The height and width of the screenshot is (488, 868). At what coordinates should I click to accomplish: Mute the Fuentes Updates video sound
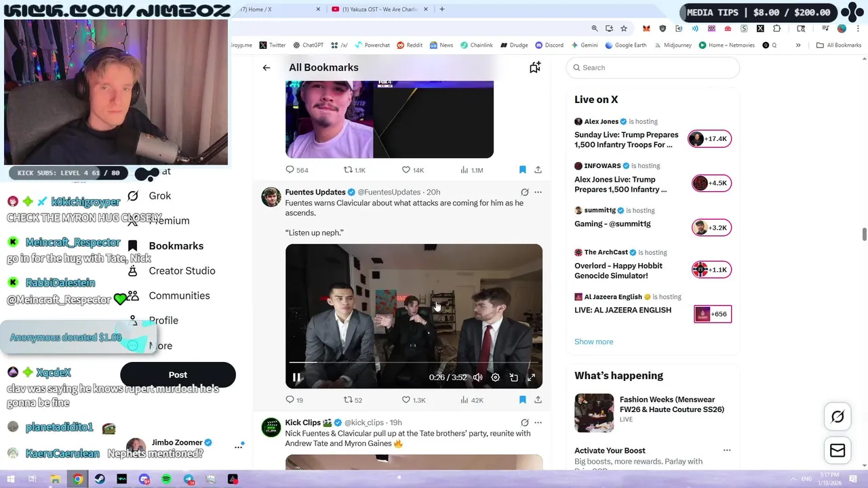coord(477,378)
